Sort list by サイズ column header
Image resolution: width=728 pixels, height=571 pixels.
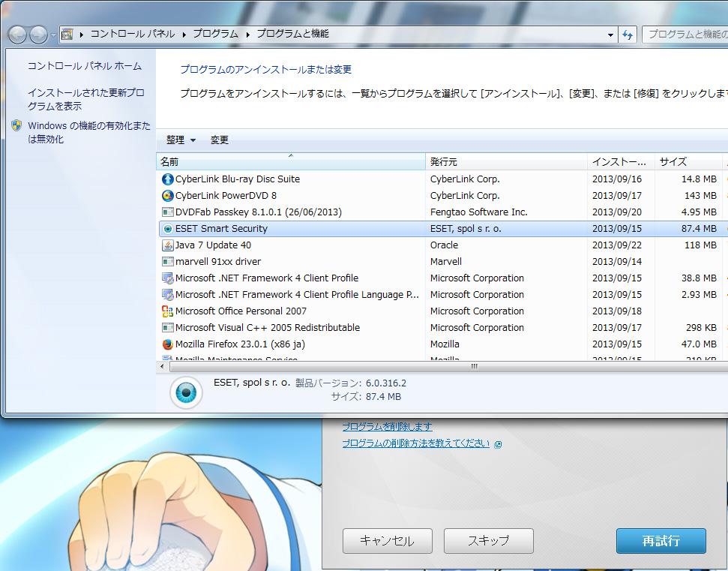[688, 161]
